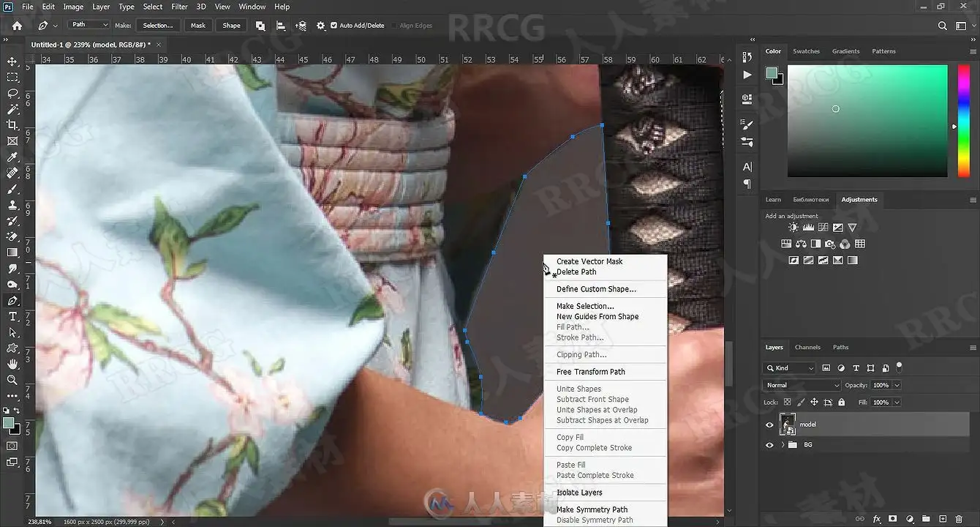The image size is (980, 527).
Task: Toggle lock image pixels brush icon
Action: [x=801, y=403]
